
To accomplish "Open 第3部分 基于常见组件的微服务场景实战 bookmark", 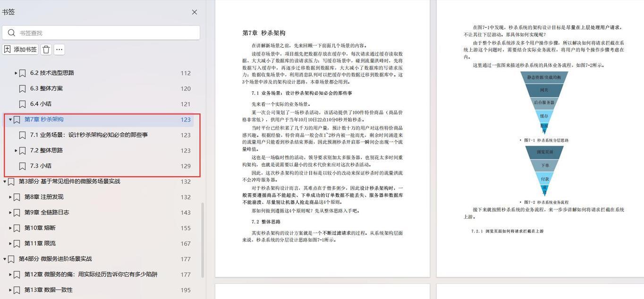I will pos(69,181).
